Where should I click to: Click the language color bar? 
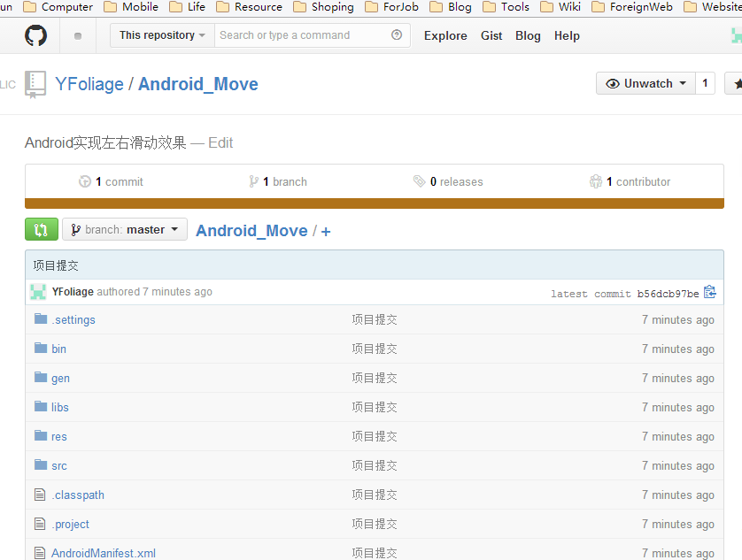point(374,203)
